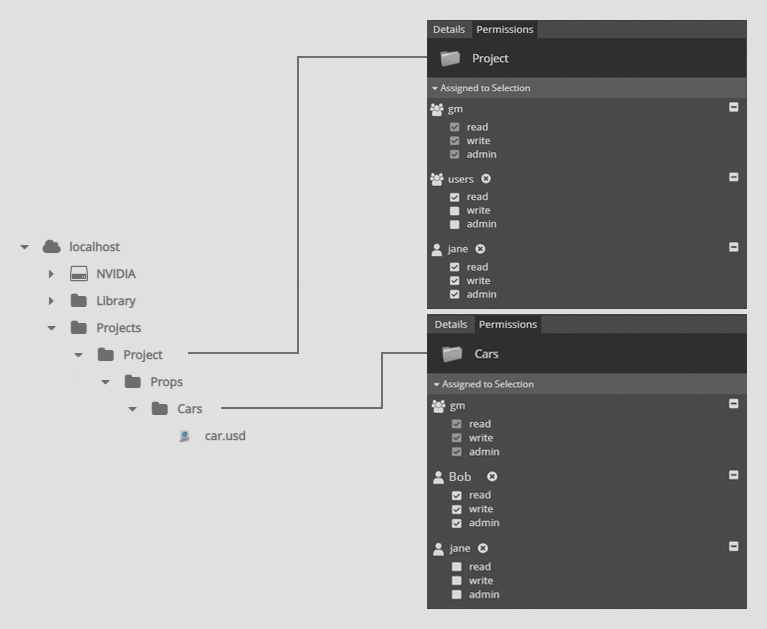Uncheck jane admin in Project panel
The height and width of the screenshot is (629, 767).
454,294
